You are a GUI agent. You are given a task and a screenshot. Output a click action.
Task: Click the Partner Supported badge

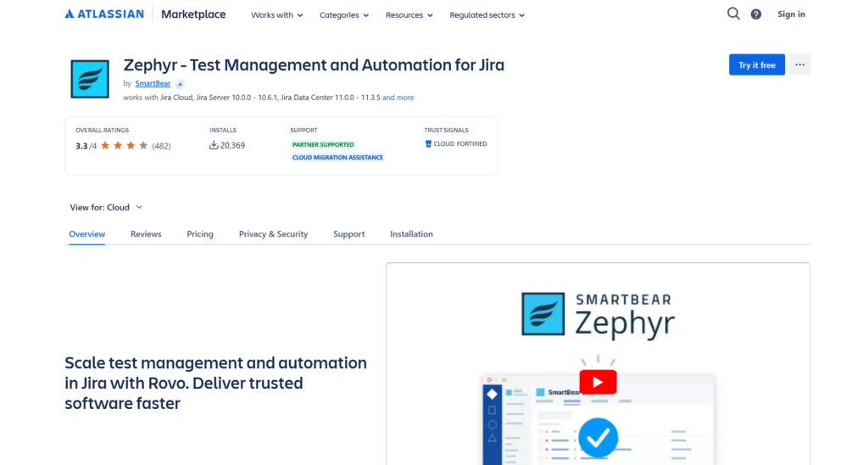click(323, 144)
